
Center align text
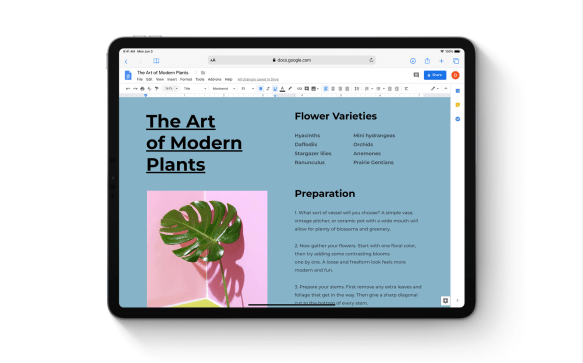(333, 89)
